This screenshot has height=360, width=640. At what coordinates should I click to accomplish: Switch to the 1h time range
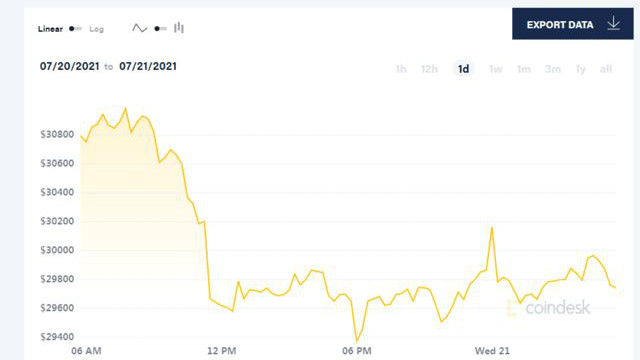tap(401, 69)
